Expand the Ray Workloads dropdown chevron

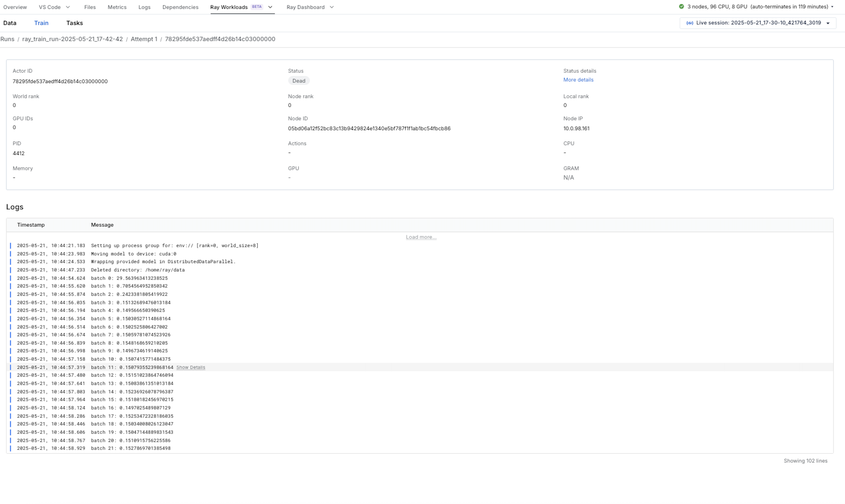tap(270, 7)
